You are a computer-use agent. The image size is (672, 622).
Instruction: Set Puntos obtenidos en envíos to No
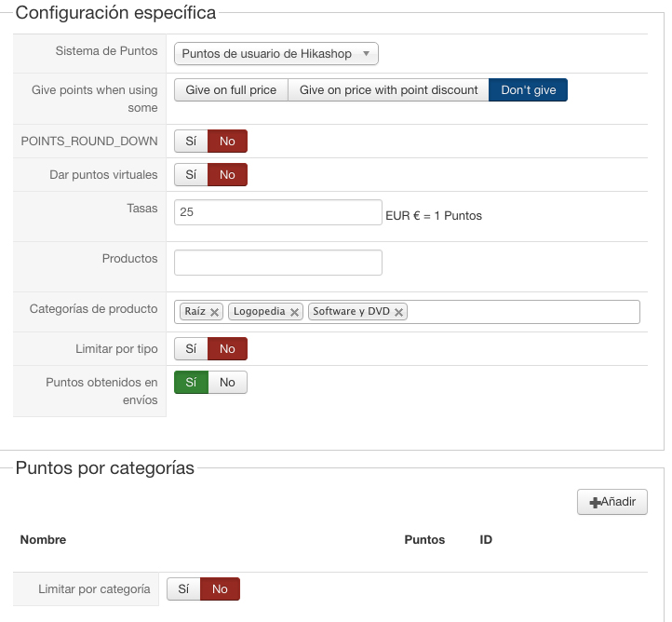[x=227, y=383]
